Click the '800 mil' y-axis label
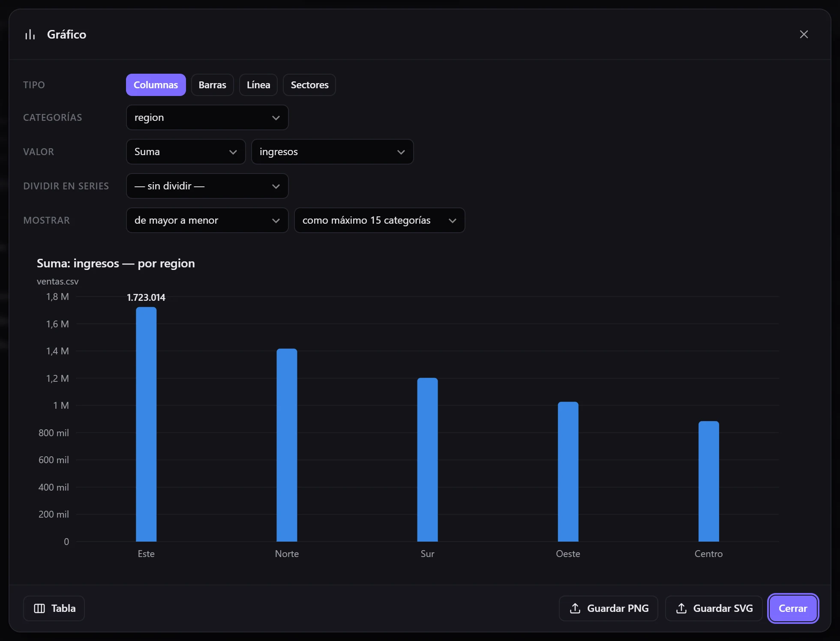This screenshot has height=641, width=840. tap(54, 433)
